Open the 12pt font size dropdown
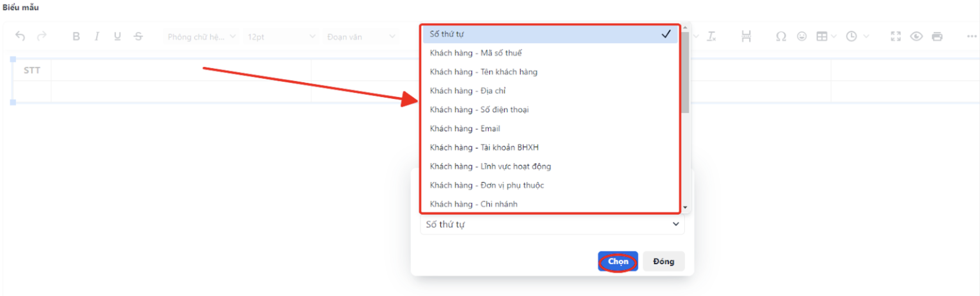Image resolution: width=980 pixels, height=296 pixels. coord(281,36)
